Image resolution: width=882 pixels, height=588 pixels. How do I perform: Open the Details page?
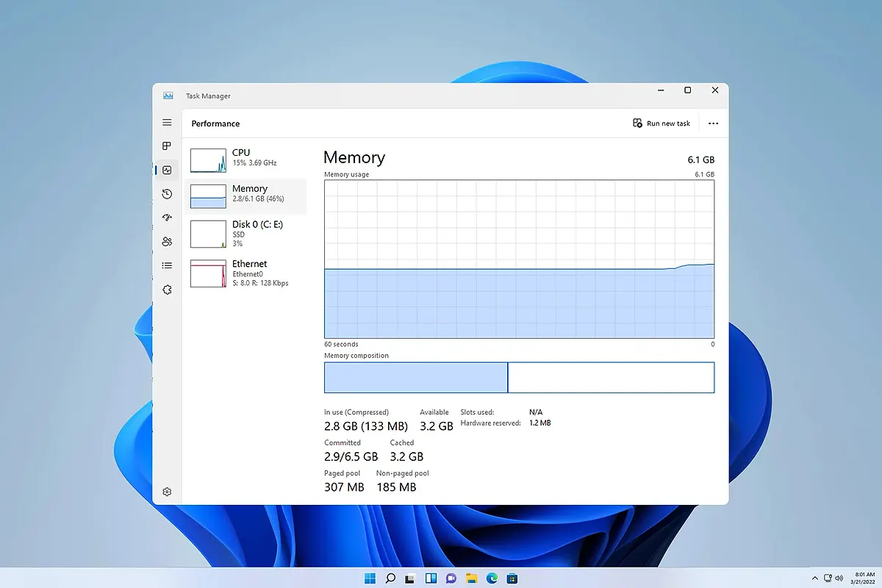[x=167, y=265]
